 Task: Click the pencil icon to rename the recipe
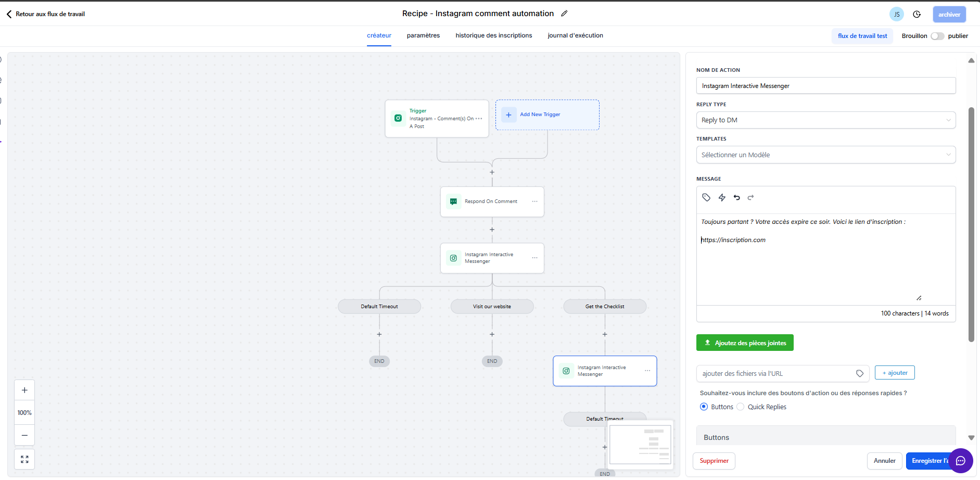(x=564, y=13)
